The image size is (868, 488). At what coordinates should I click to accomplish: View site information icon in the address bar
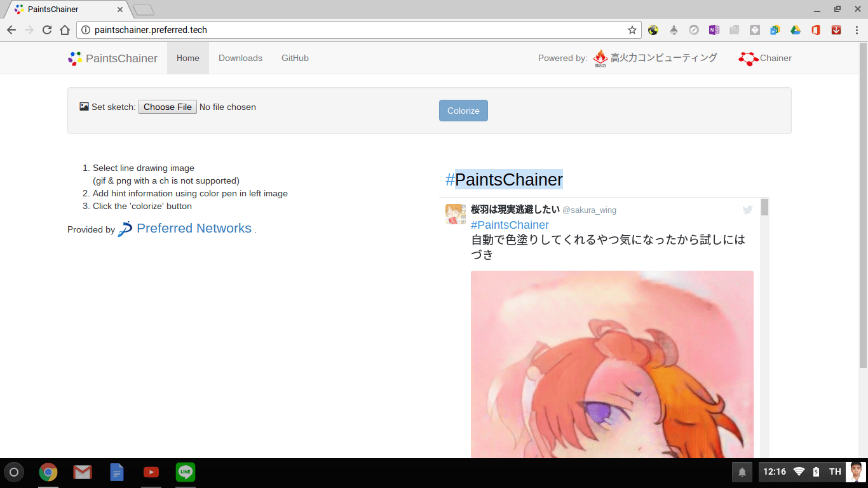pos(86,30)
